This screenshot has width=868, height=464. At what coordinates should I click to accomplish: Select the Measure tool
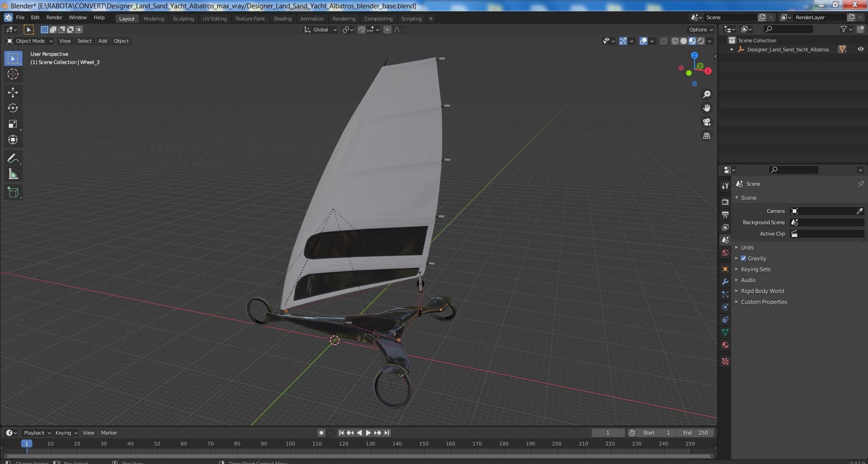pos(13,174)
